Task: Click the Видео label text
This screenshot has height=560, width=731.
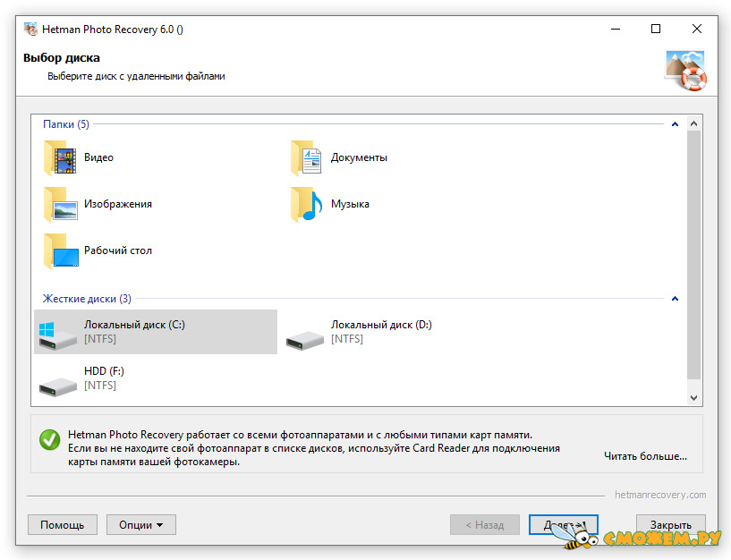Action: pos(98,157)
